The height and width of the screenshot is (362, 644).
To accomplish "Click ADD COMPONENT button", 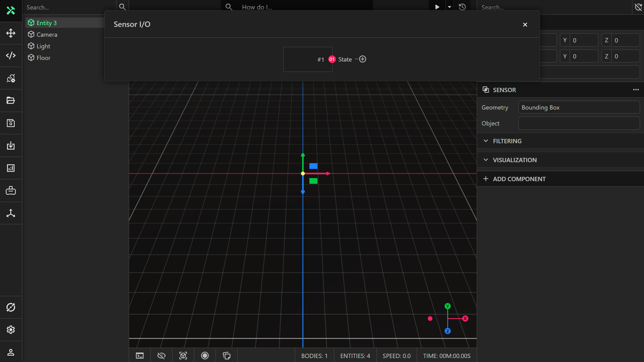I will click(519, 179).
